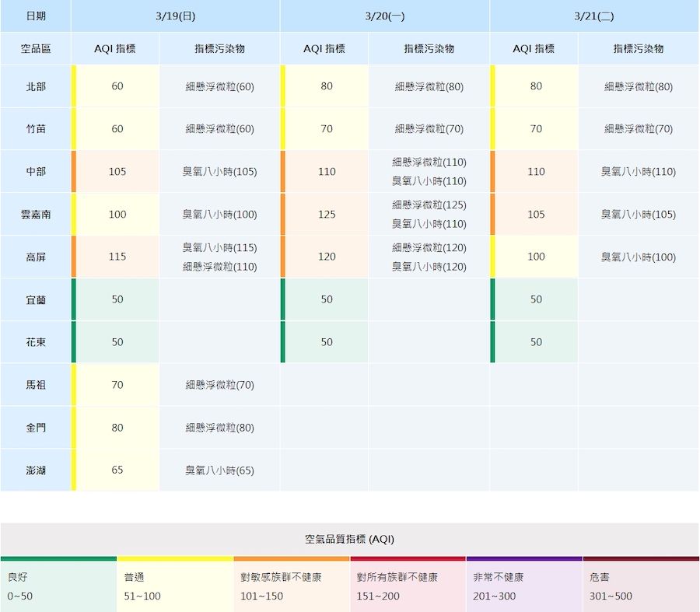This screenshot has width=700, height=612.
Task: Select 金門 AQI value 80
Action: (117, 428)
